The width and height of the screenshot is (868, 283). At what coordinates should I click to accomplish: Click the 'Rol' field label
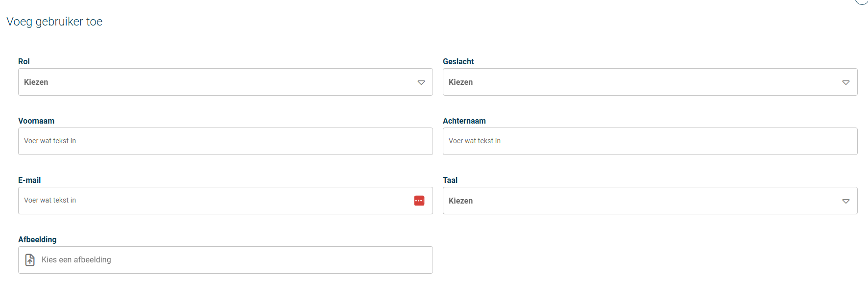click(24, 61)
